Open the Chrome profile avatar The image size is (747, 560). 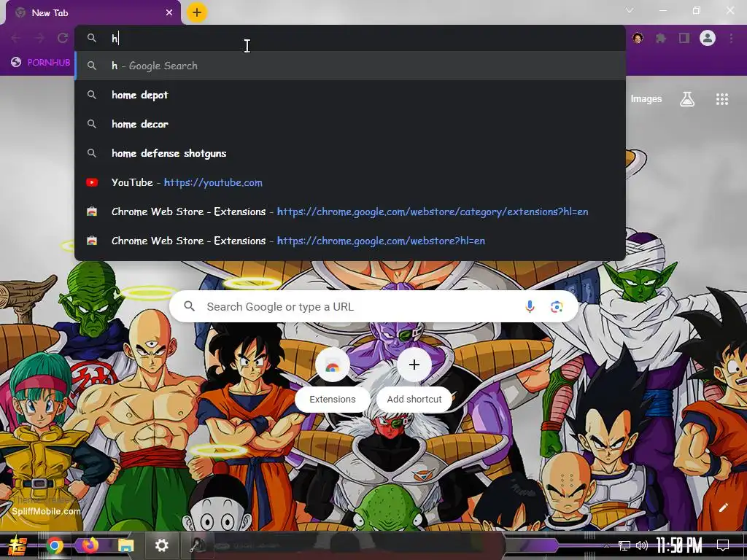pos(708,38)
